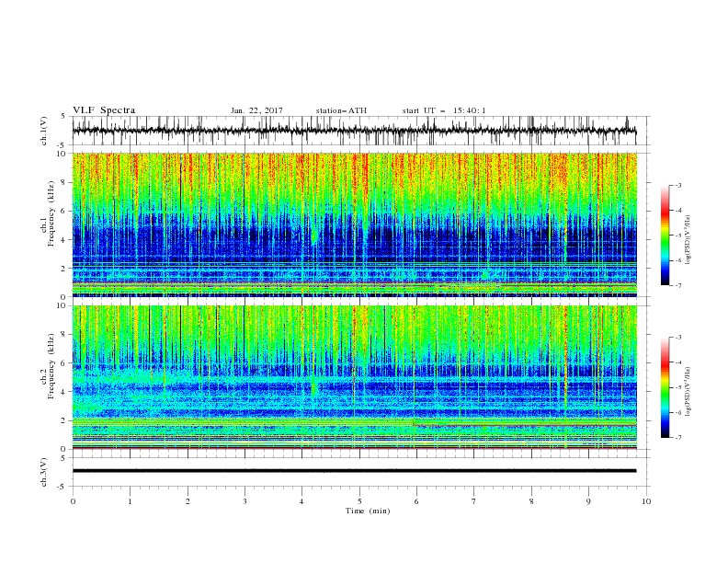Click the ch.1(V) waveform axis label
This screenshot has height=563, width=728.
tap(44, 131)
